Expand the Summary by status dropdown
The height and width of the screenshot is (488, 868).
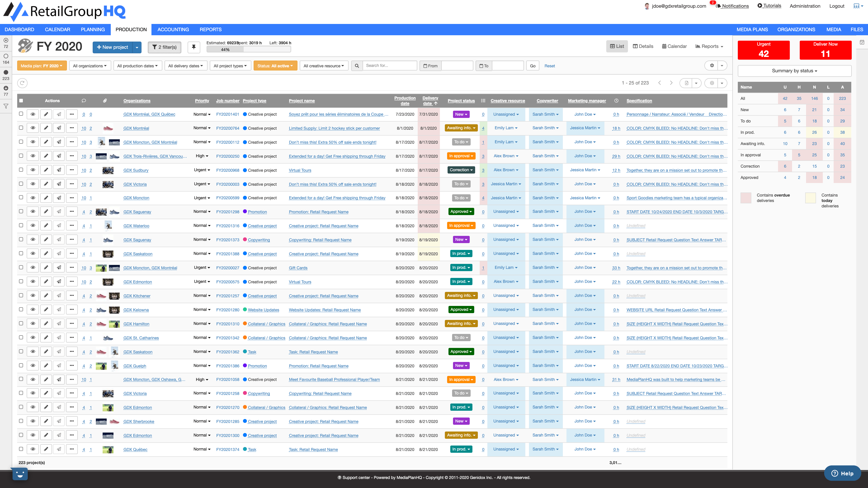(795, 71)
